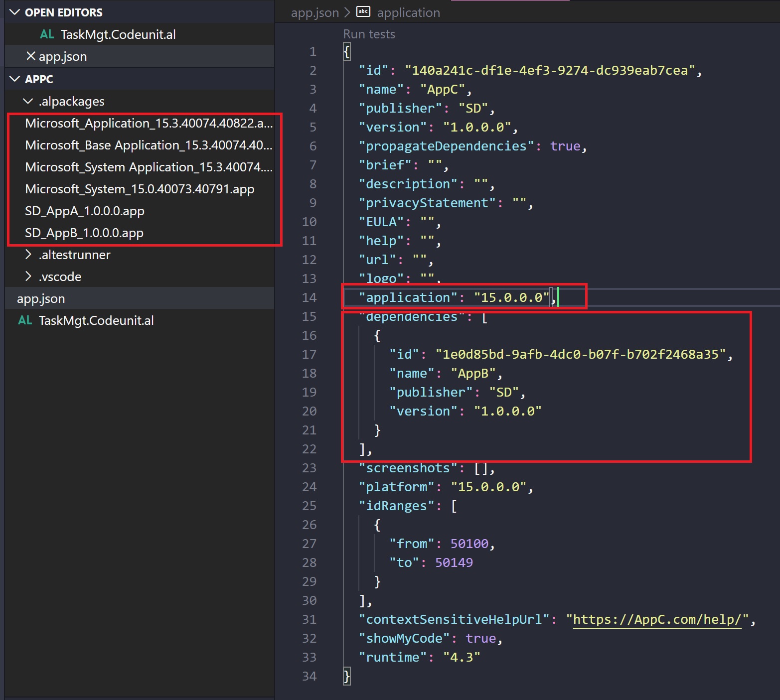Select SD_AppB_1.0.0.0.app package
780x700 pixels.
[84, 233]
